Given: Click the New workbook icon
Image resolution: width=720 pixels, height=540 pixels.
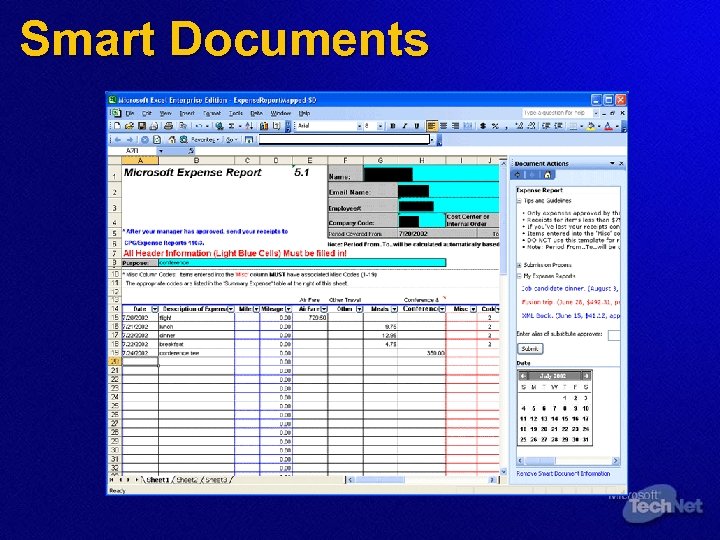Looking at the screenshot, I should click(117, 126).
